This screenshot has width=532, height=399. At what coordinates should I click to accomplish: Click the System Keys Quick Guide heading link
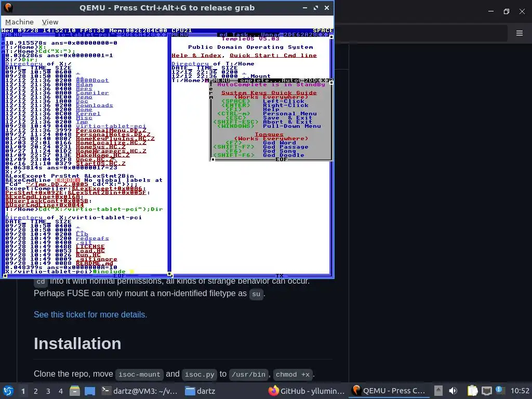coord(269,93)
